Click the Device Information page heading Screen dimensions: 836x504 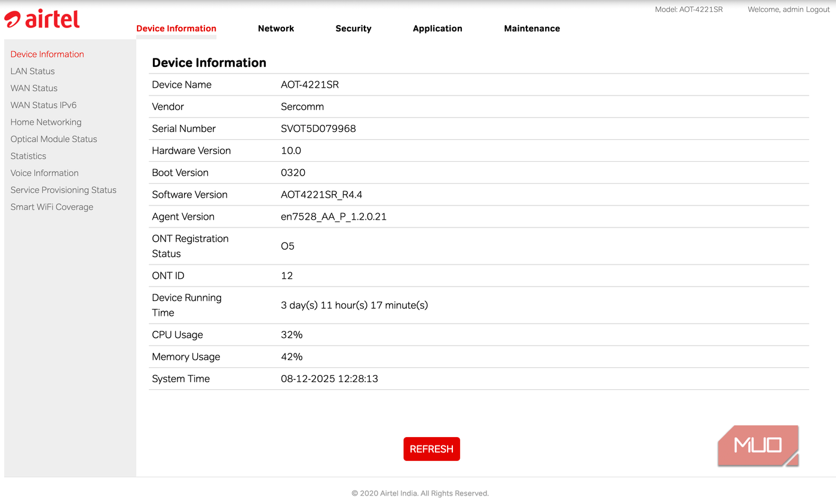209,63
